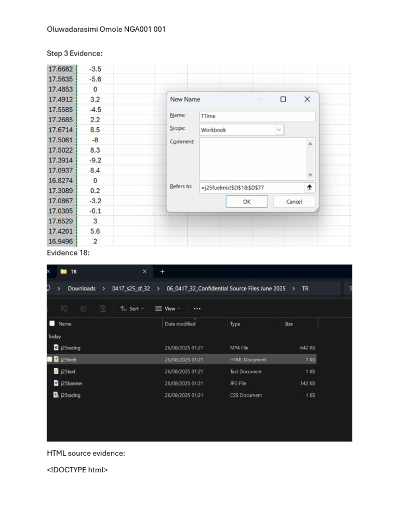Select spreadsheet cell with value -9.2

(x=95, y=160)
